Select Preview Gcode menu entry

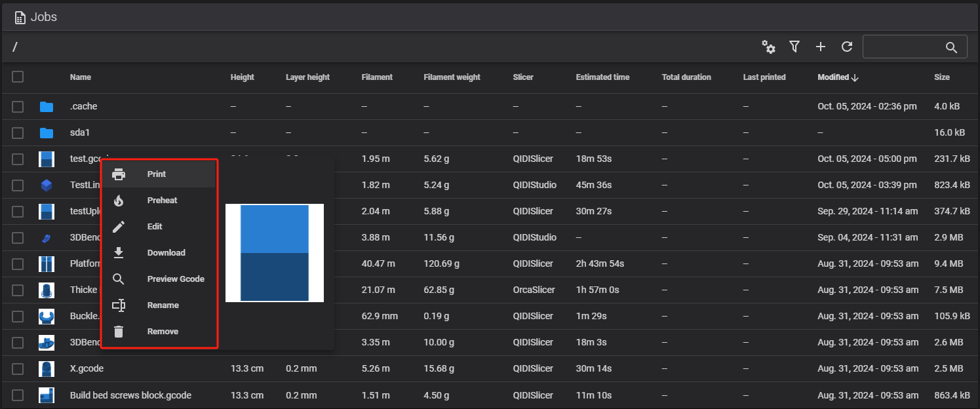[x=176, y=279]
